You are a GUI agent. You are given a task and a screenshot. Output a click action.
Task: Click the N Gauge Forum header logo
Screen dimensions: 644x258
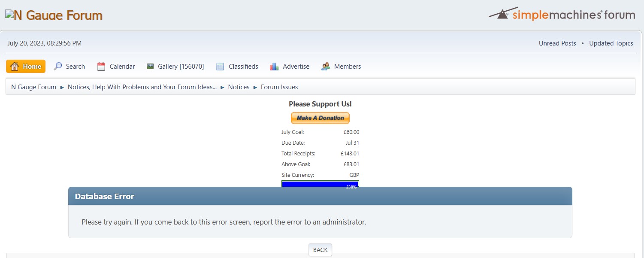click(x=54, y=15)
